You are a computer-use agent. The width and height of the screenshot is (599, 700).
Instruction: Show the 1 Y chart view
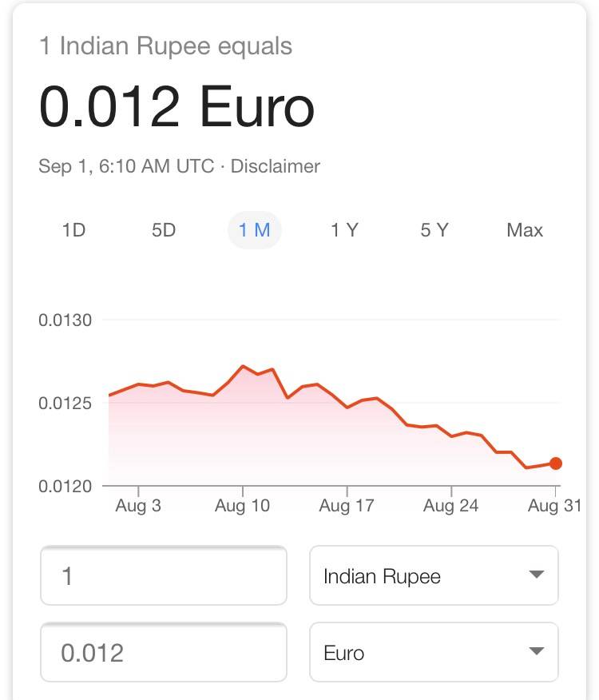coord(344,230)
